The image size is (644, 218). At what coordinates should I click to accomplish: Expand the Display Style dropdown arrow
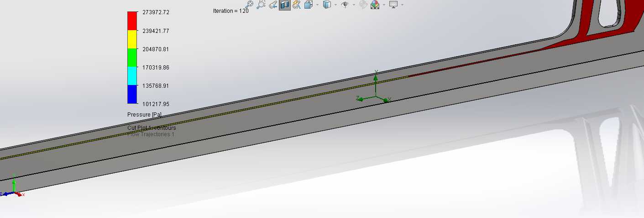(335, 5)
